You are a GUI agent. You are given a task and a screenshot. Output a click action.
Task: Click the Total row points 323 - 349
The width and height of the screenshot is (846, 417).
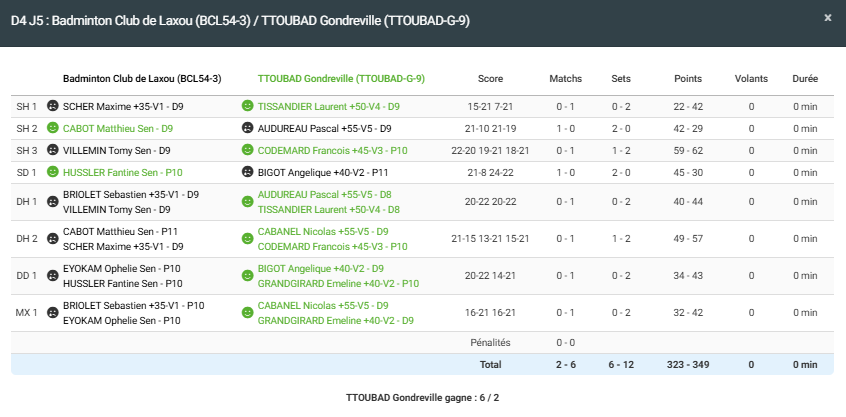tap(688, 364)
